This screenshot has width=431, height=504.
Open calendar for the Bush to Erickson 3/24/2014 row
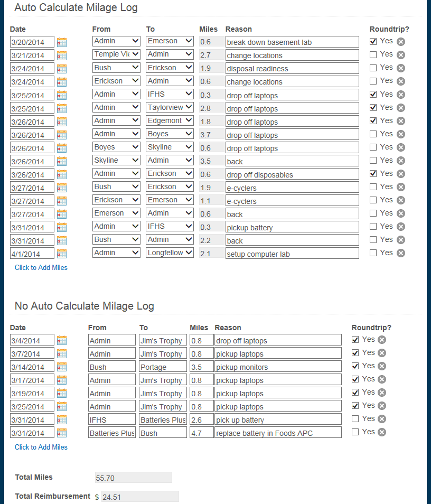pos(62,69)
